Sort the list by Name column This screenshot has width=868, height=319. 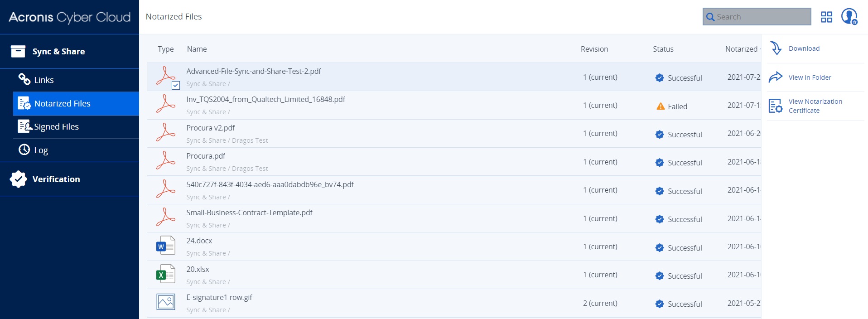[x=197, y=49]
